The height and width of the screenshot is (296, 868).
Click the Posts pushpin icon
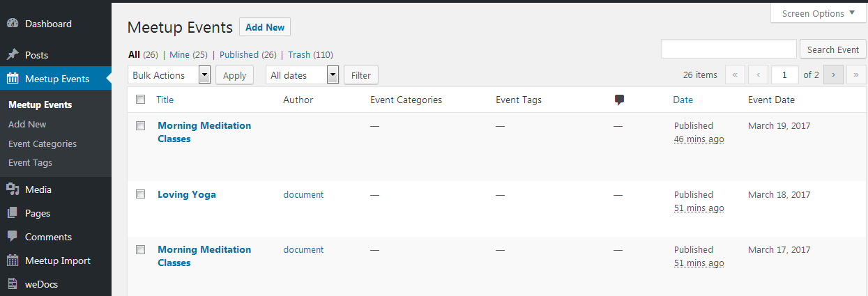click(13, 55)
